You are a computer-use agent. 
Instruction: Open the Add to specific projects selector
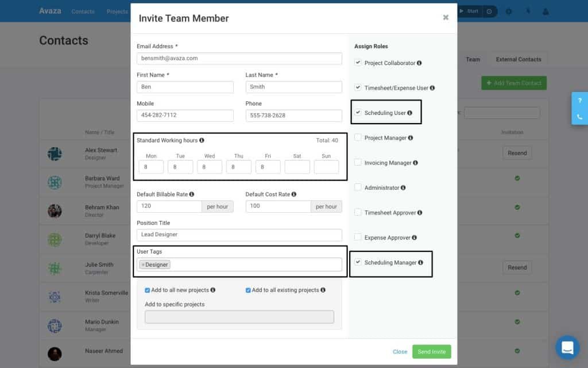point(239,317)
